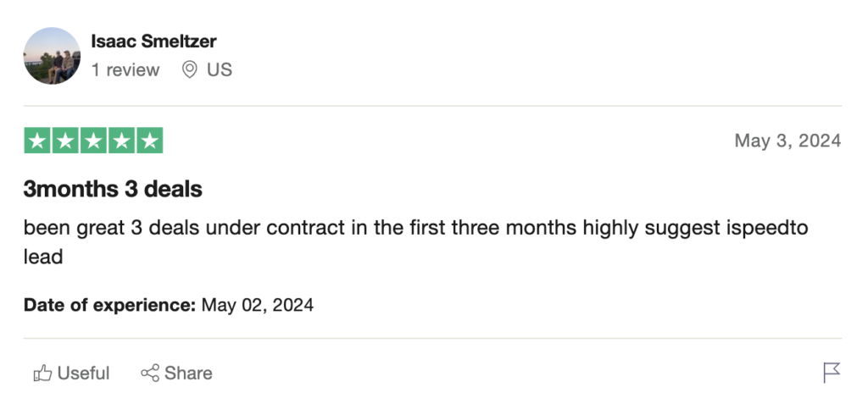The height and width of the screenshot is (404, 868).
Task: Flag this review using the flag icon
Action: click(832, 373)
